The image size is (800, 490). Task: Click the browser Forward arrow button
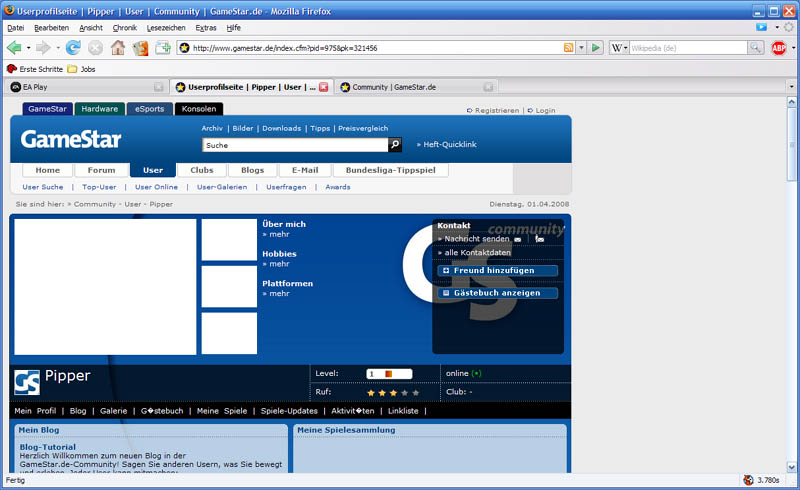click(43, 48)
